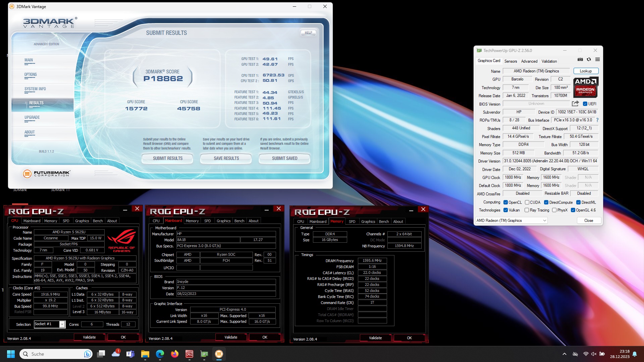Screen dimensions: 644x362
Task: Open ABOUT in 3DMark Vantage sidebar
Action: (30, 132)
